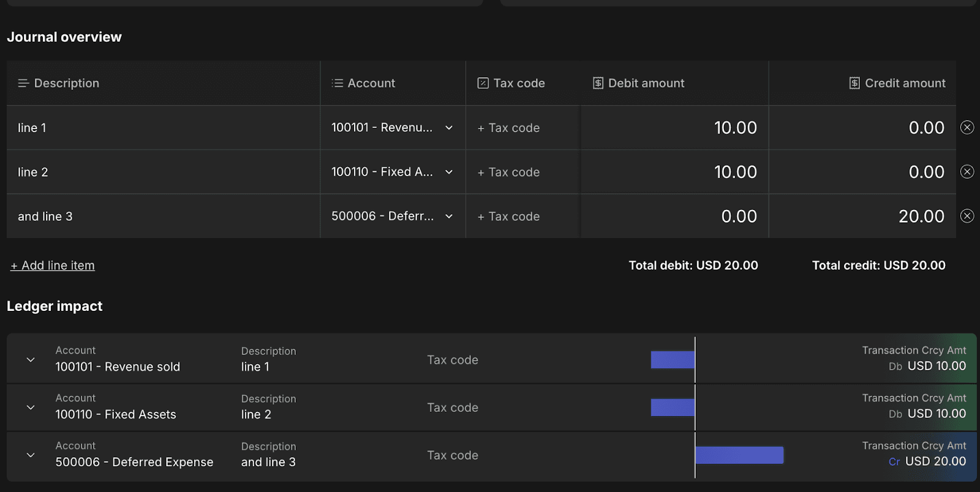This screenshot has width=980, height=492.
Task: Click the Credit amount column dollar icon
Action: coord(854,83)
